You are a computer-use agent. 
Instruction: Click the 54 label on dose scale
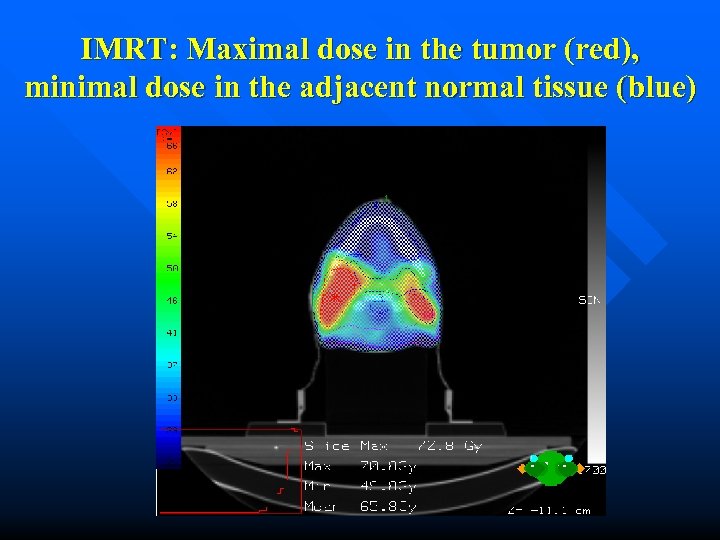[172, 236]
